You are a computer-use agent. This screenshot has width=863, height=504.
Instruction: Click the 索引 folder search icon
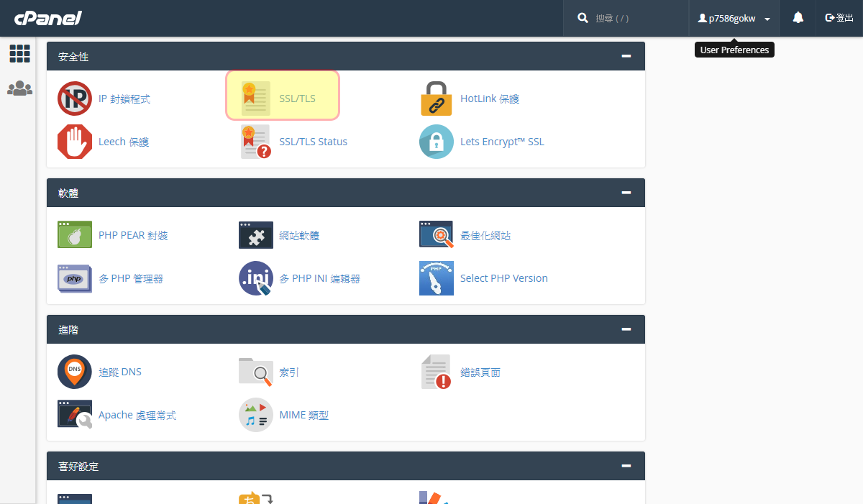256,372
